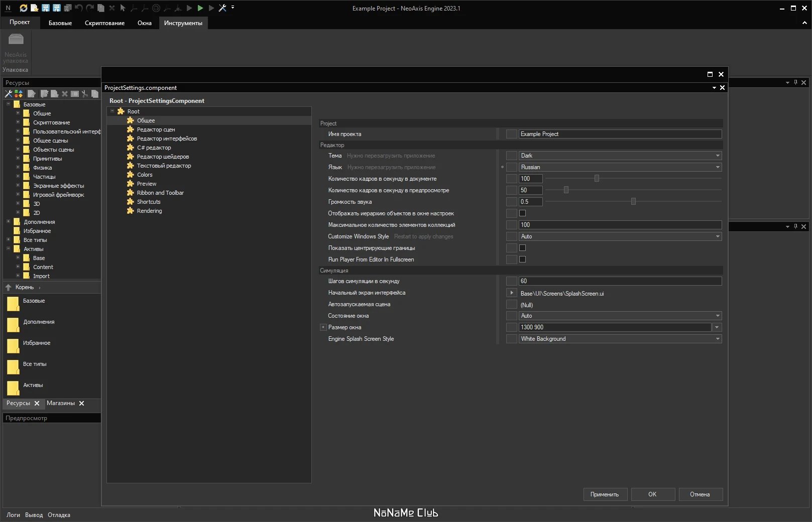Image resolution: width=812 pixels, height=522 pixels.
Task: Click the Отмена button
Action: [700, 494]
